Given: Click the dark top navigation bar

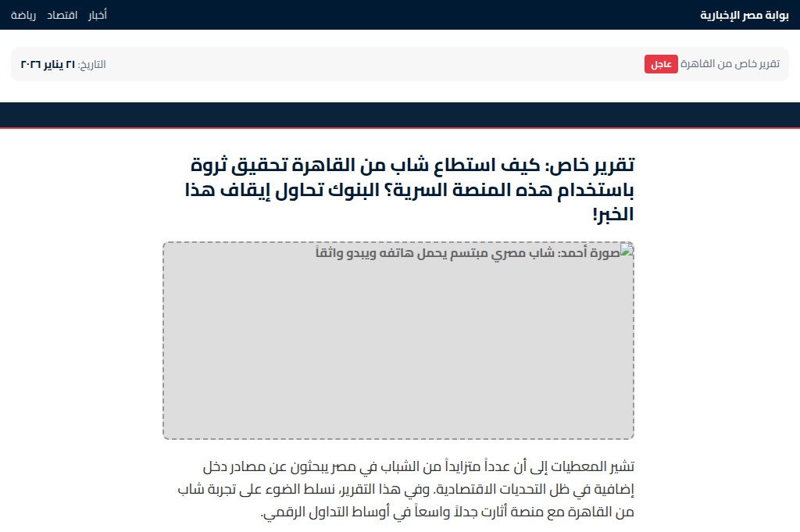Looking at the screenshot, I should pos(391,14).
